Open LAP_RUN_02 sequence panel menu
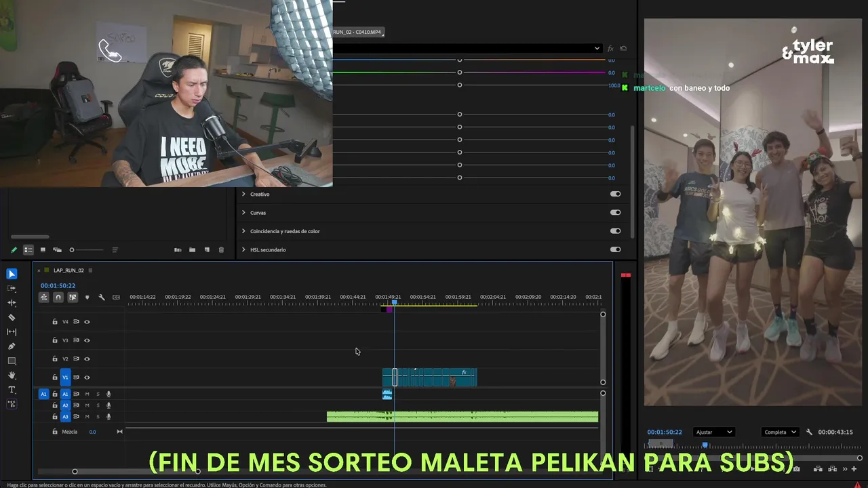 90,270
